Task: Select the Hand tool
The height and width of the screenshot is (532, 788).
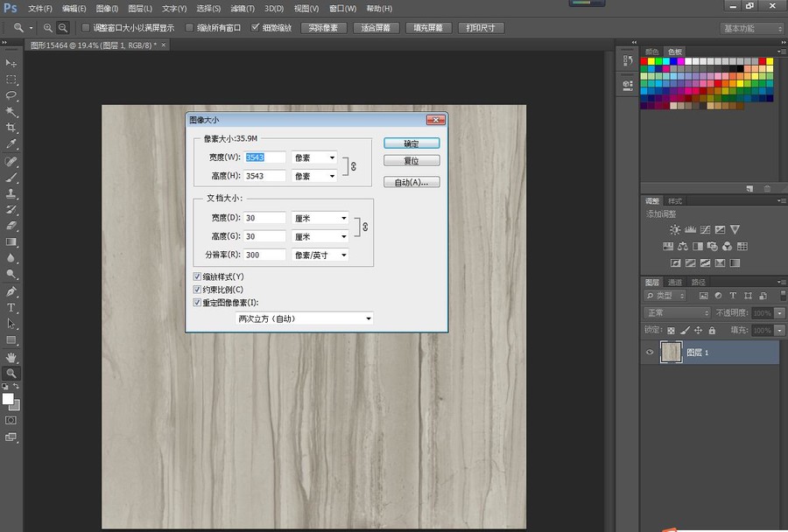Action: coord(11,357)
